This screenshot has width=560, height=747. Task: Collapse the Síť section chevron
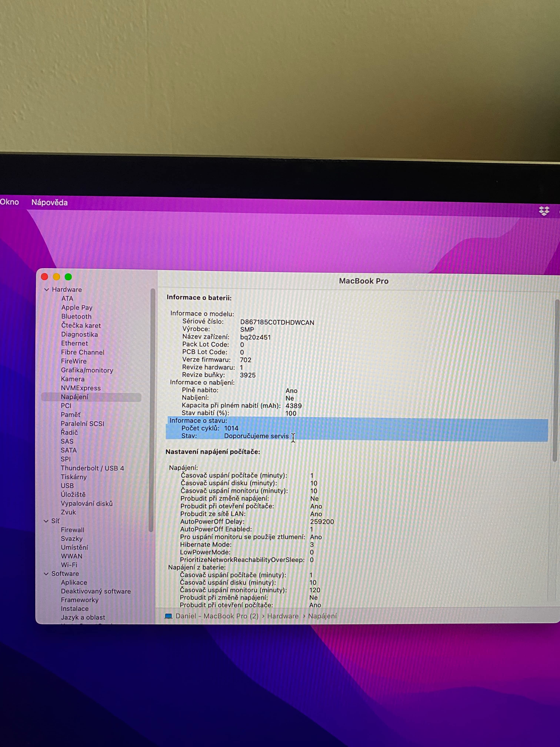coord(46,521)
